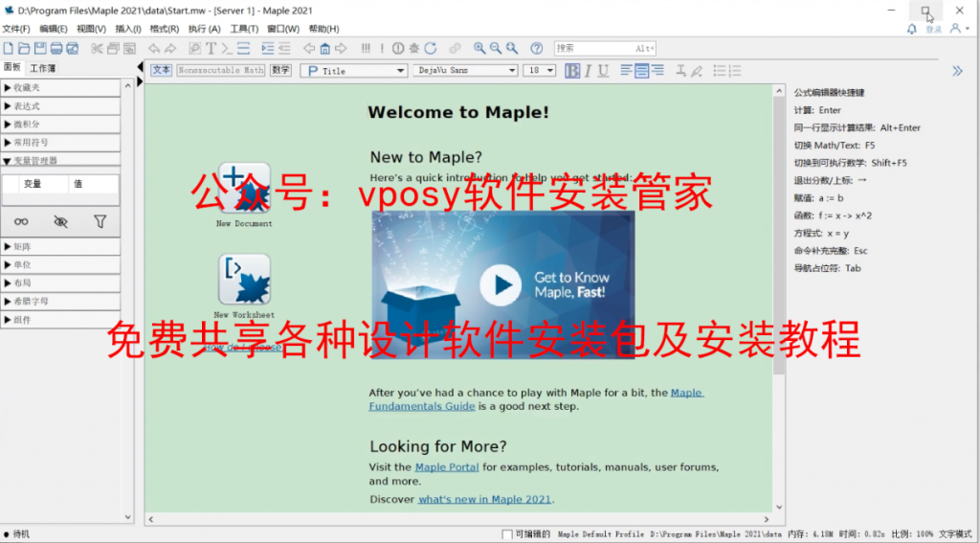Screen dimensions: 980x543
Task: Insert text paragraph with T icon
Action: (212, 48)
